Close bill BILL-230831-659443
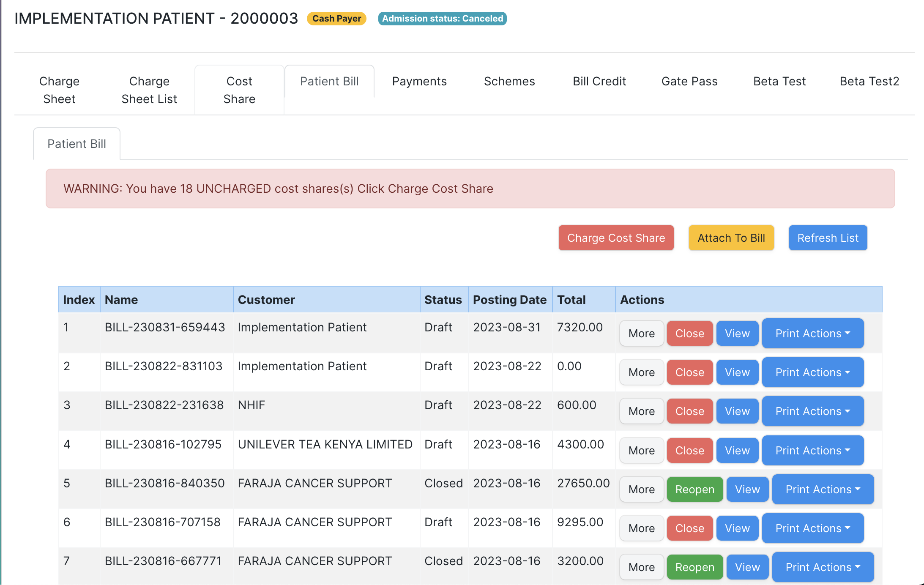 690,334
